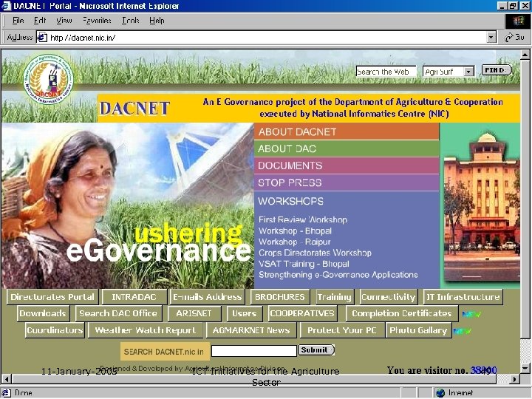Click the Connectivity button

[389, 297]
